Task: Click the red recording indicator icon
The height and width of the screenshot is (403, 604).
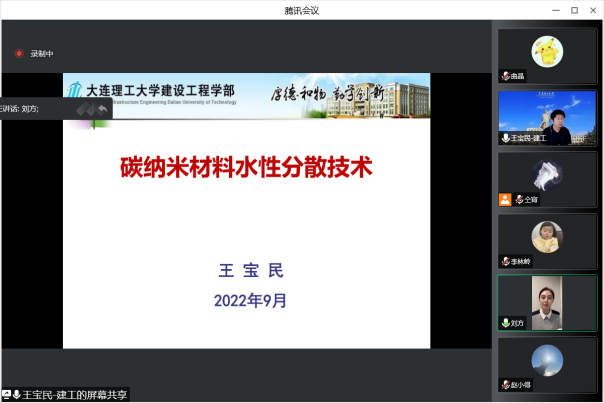Action: [x=18, y=53]
